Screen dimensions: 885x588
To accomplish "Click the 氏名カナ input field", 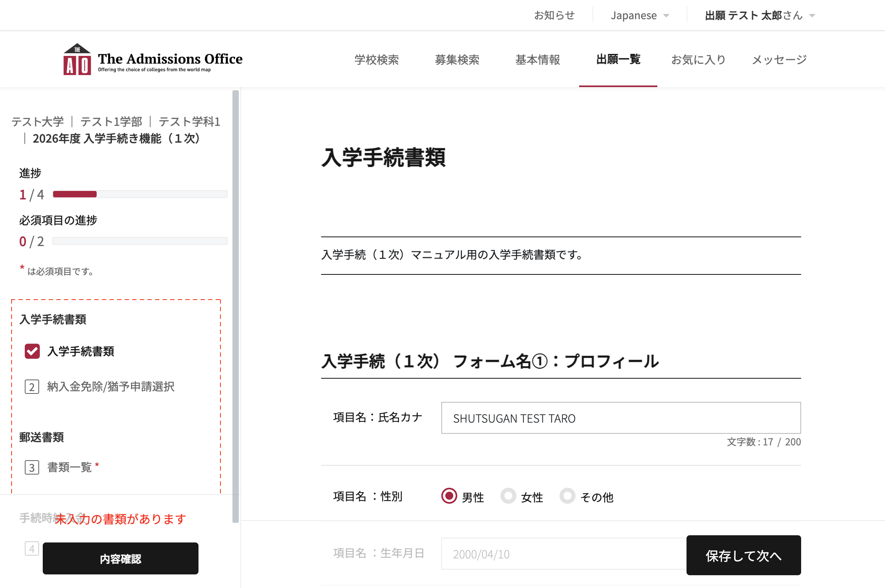I will click(621, 418).
